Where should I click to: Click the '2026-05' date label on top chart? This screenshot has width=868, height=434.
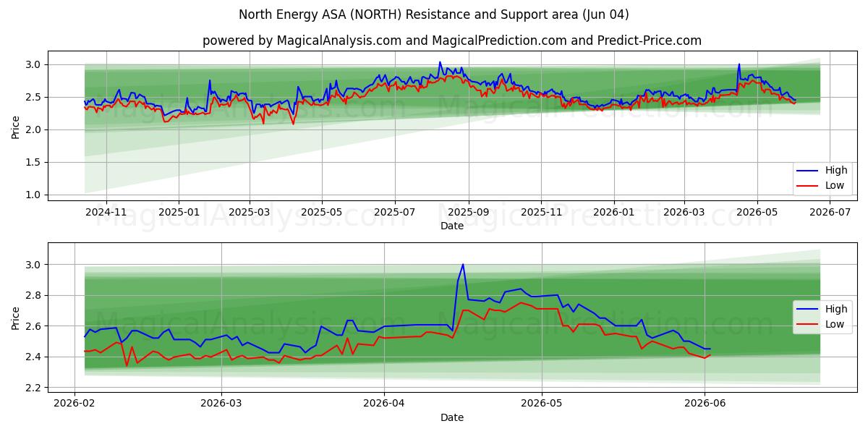757,213
